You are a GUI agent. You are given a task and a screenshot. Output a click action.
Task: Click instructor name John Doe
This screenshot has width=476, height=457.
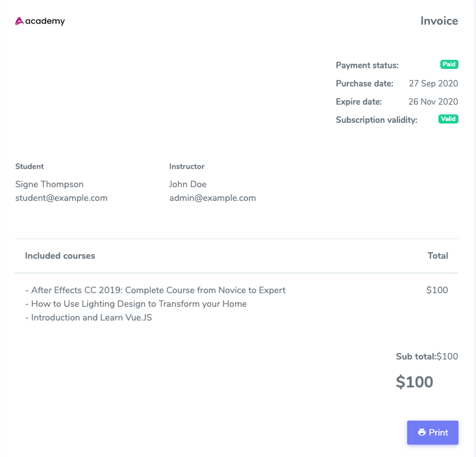[188, 185]
